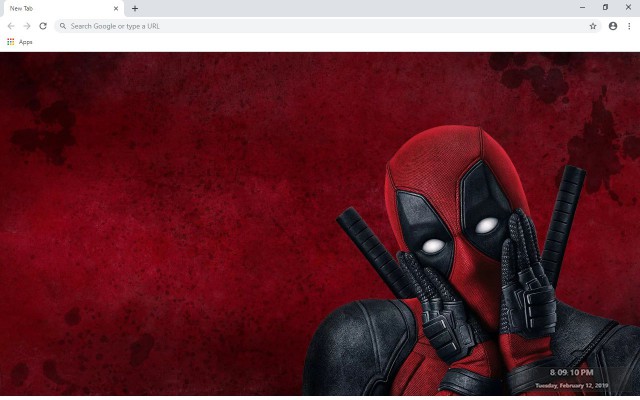Bookmark this tab with the star icon
Viewport: 640px width, 400px height.
[x=593, y=26]
